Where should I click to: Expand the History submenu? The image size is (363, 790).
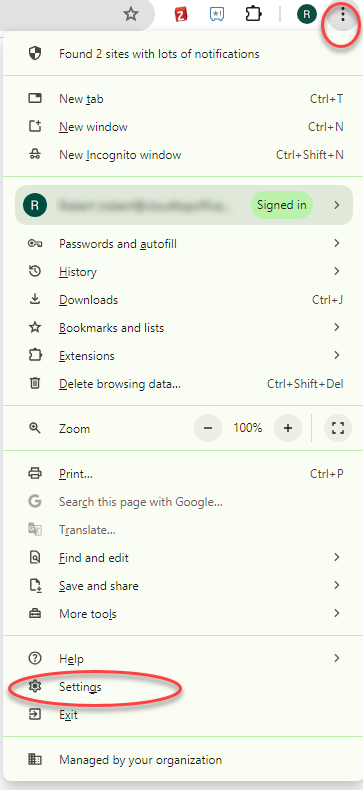pyautogui.click(x=183, y=272)
